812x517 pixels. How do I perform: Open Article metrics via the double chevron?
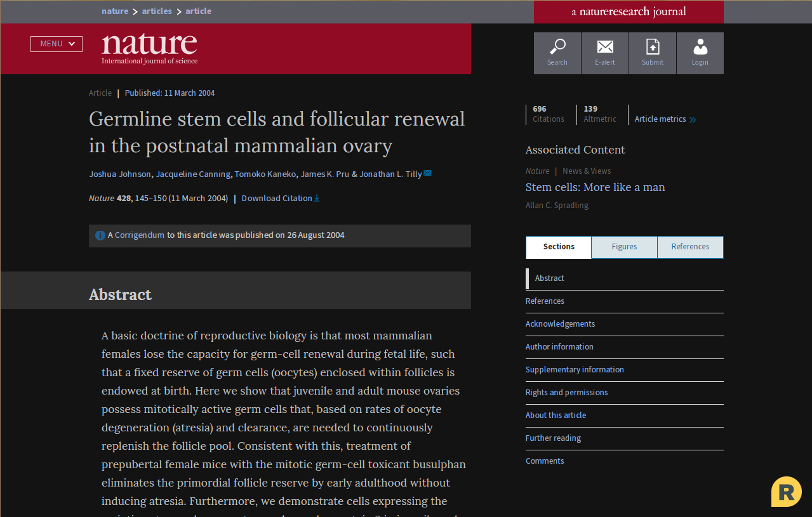point(692,119)
